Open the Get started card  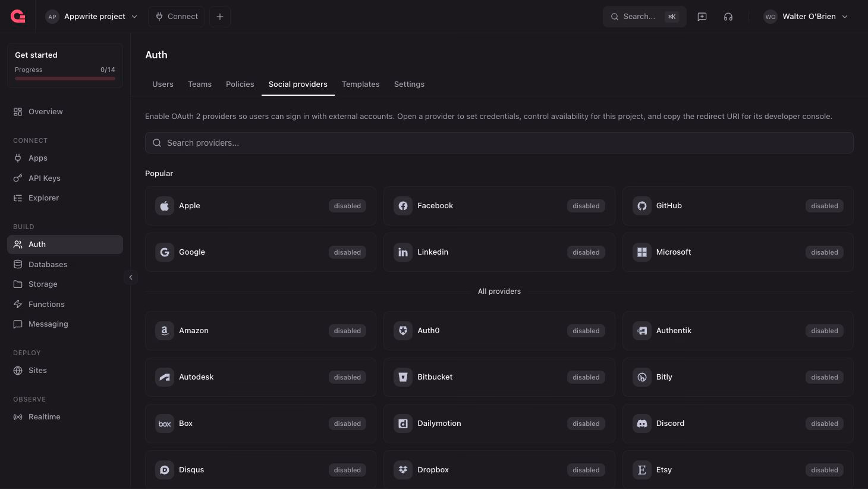tap(65, 65)
